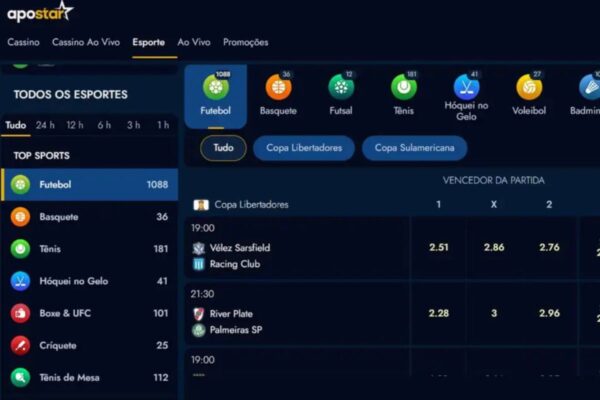
Task: Filter events to 1 h
Action: (163, 125)
